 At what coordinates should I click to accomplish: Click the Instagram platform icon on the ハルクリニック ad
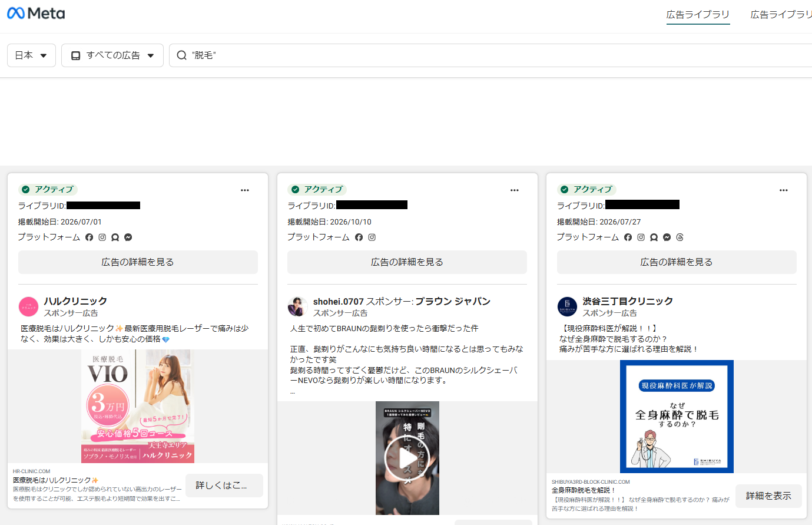(102, 237)
